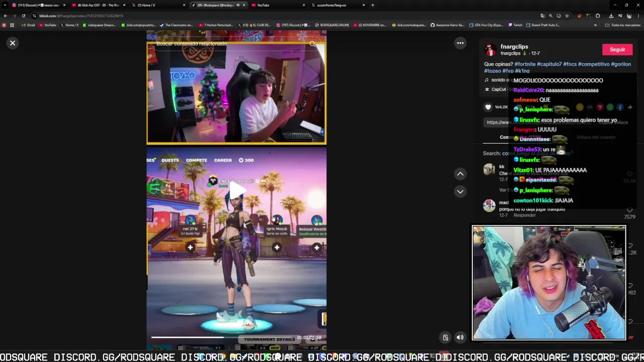Open the fnargclips username link
Screen dimensions: 644x362
pos(514,47)
